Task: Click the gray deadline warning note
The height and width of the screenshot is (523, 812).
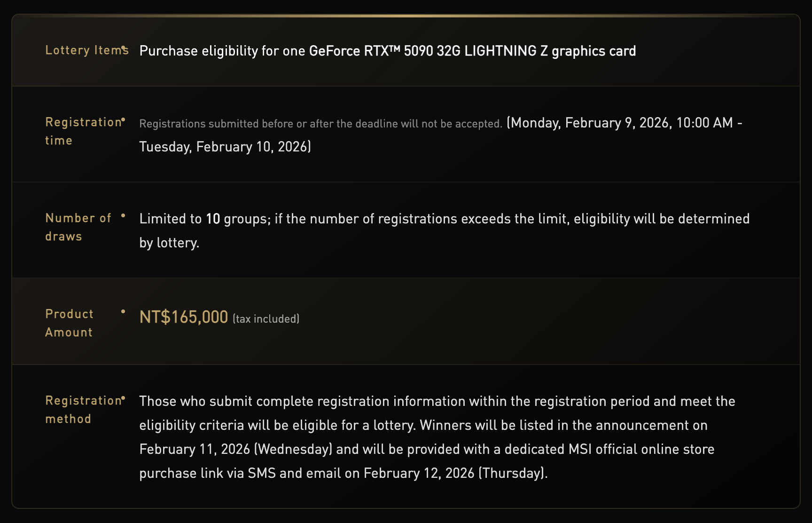Action: [321, 124]
